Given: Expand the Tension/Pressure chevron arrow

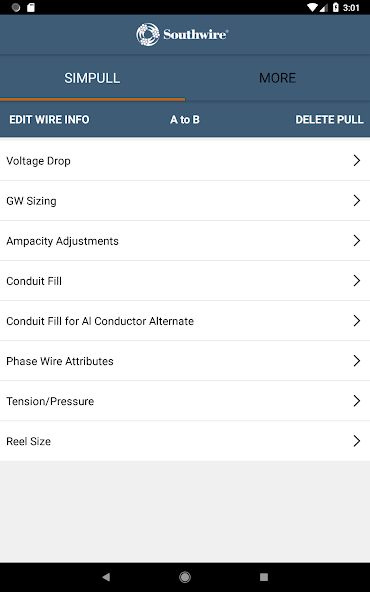Looking at the screenshot, I should 357,401.
